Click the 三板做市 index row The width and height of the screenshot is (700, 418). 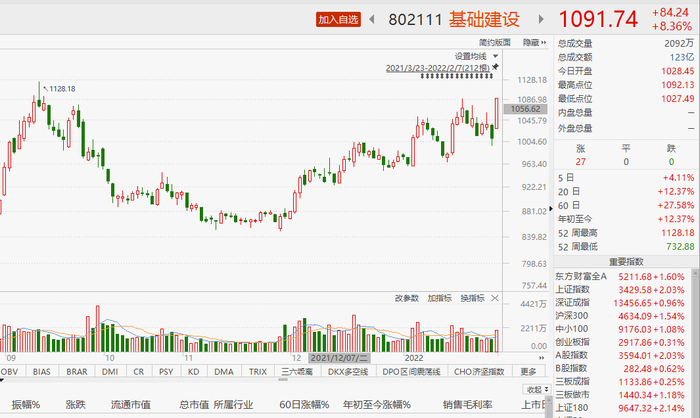click(622, 395)
